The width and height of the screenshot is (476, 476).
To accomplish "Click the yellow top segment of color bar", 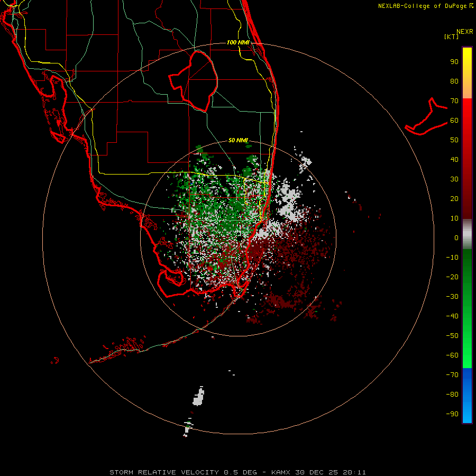I will click(467, 73).
